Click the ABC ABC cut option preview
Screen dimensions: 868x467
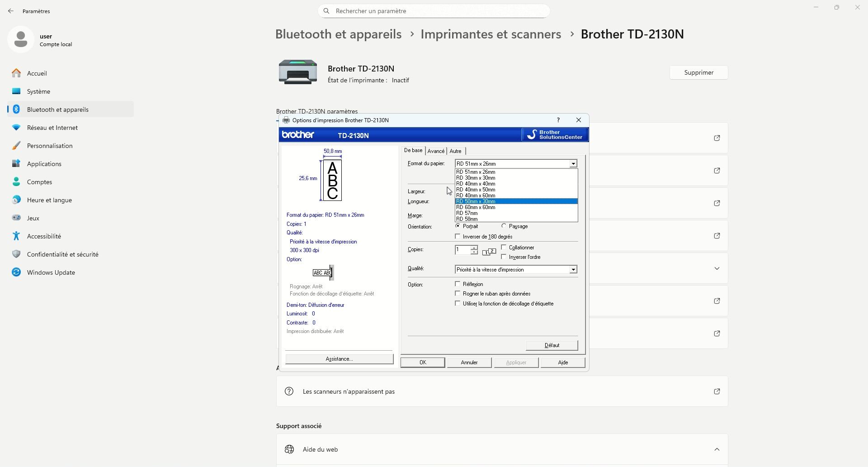point(323,273)
